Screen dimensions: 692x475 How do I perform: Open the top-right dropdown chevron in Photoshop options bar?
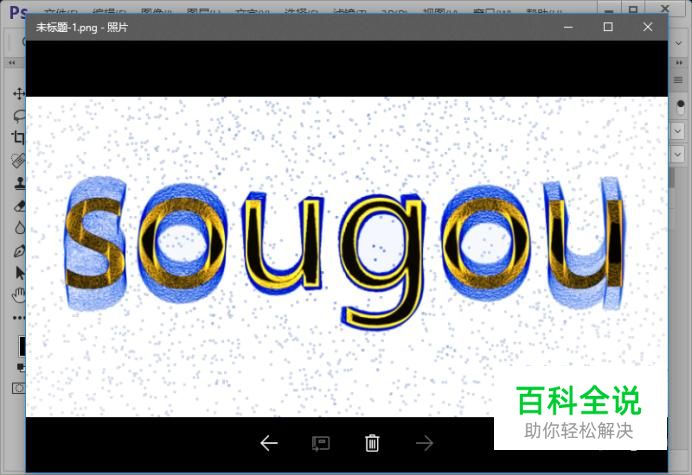pyautogui.click(x=678, y=43)
